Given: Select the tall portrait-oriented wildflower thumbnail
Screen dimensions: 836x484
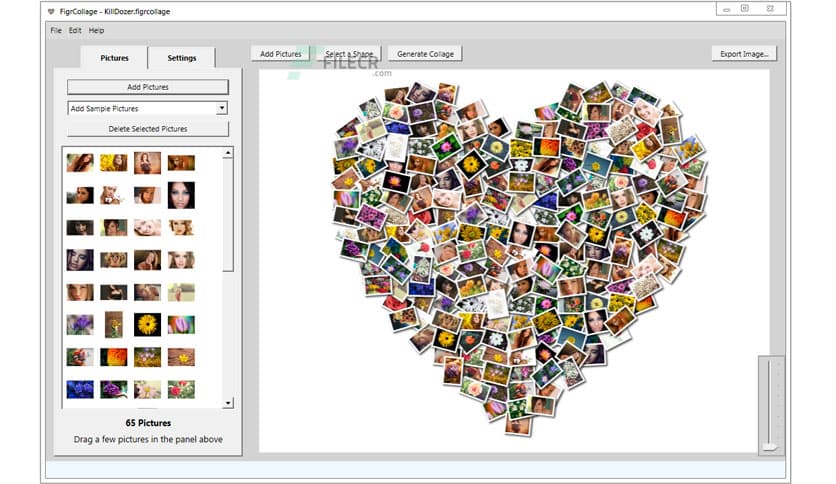Looking at the screenshot, I should [114, 324].
